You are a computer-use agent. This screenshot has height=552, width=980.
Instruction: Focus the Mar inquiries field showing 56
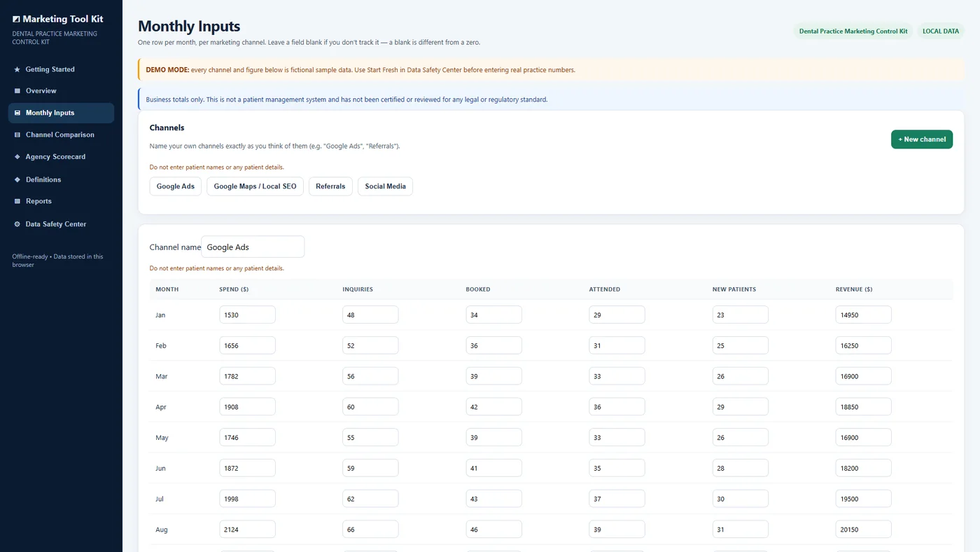tap(370, 376)
